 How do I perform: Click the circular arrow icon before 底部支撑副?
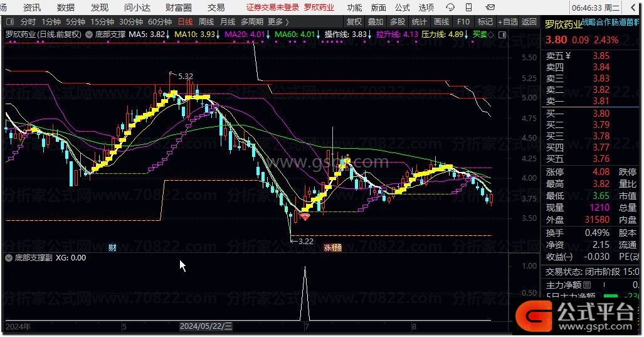coord(9,258)
